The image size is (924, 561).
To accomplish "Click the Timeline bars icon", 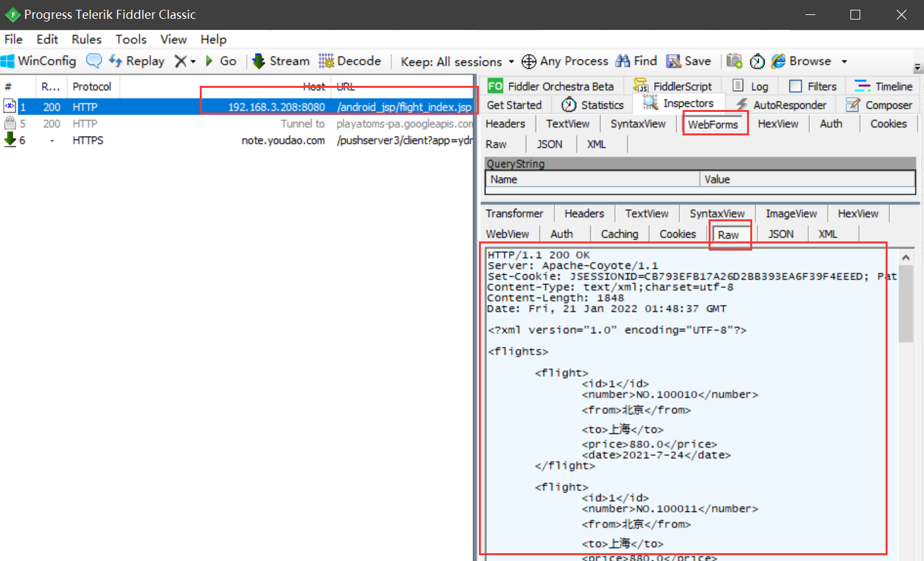I will [x=863, y=86].
